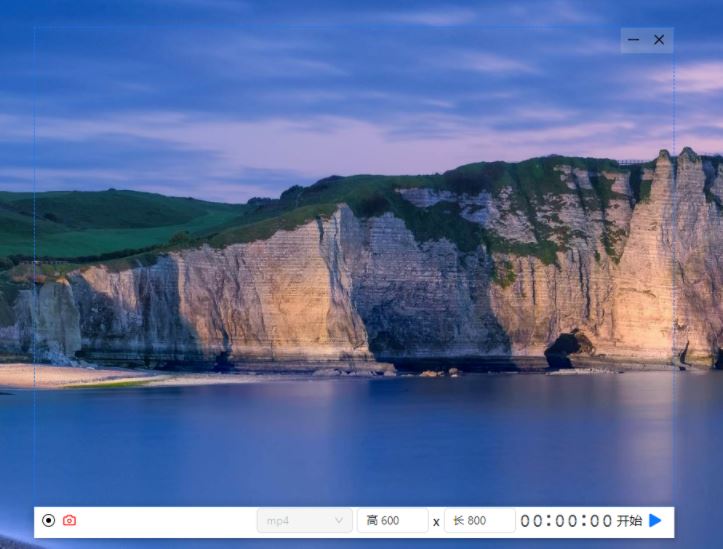Click the 开始 start label
Screen dimensions: 723x549
click(x=629, y=521)
